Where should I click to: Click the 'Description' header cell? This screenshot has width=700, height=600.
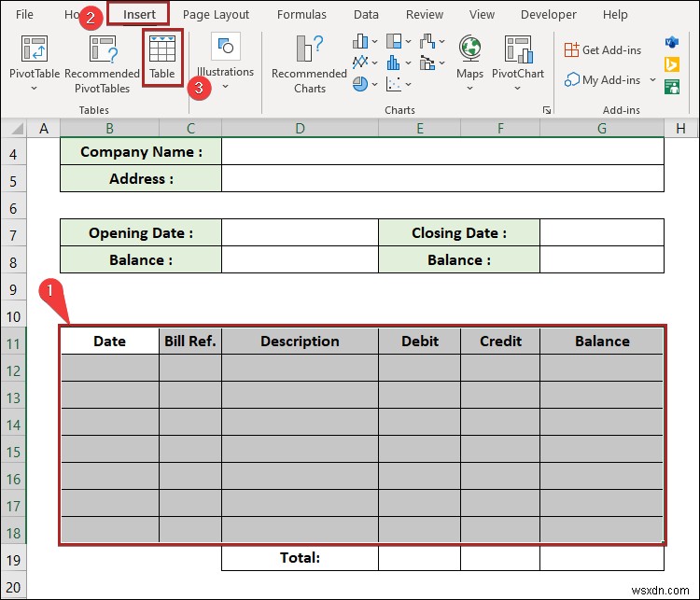pos(300,342)
